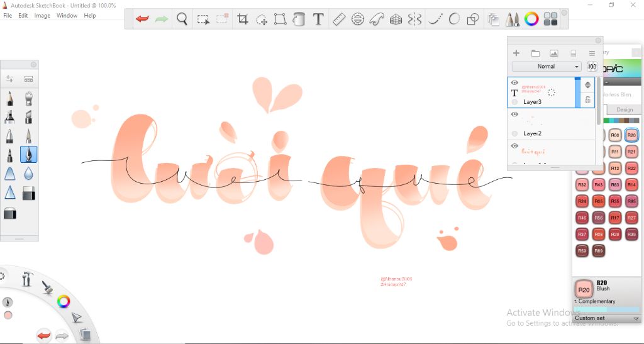Image resolution: width=644 pixels, height=344 pixels.
Task: Select the Draw Style oval shape tool
Action: 454,19
